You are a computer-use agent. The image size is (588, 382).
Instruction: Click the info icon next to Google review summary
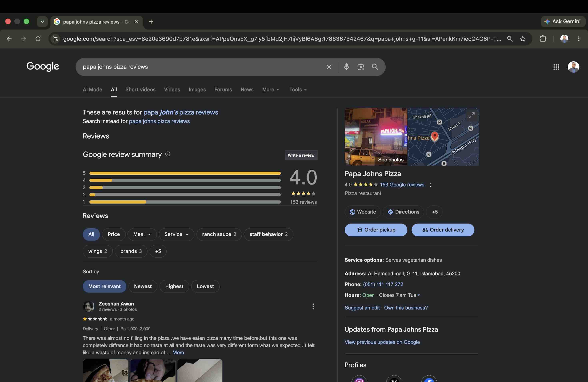coord(168,154)
